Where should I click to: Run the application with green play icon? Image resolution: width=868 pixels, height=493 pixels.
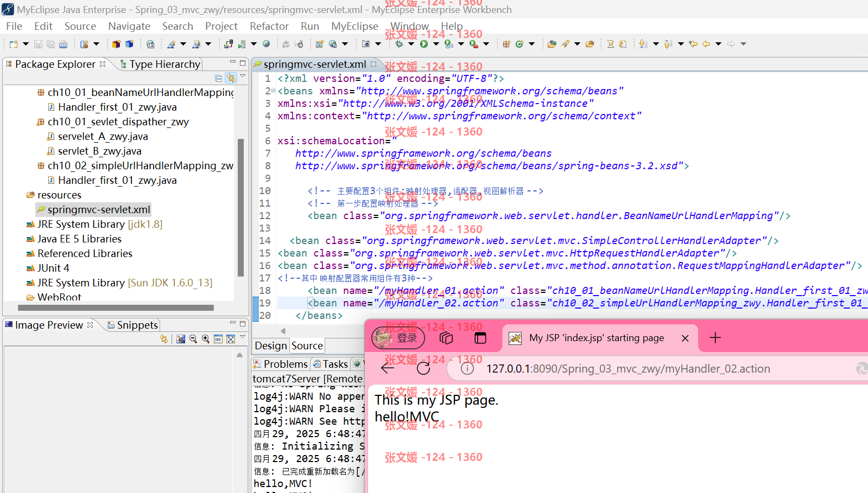[x=423, y=44]
